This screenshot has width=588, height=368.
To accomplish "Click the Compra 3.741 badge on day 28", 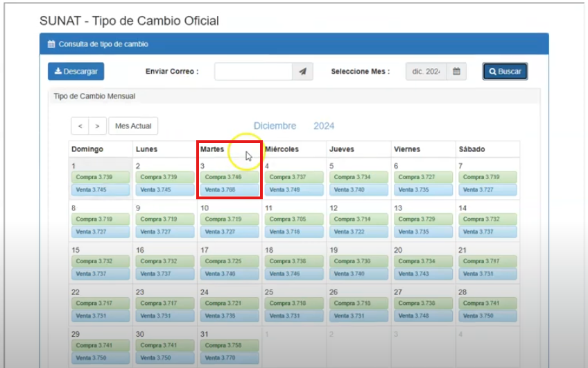I will (487, 303).
